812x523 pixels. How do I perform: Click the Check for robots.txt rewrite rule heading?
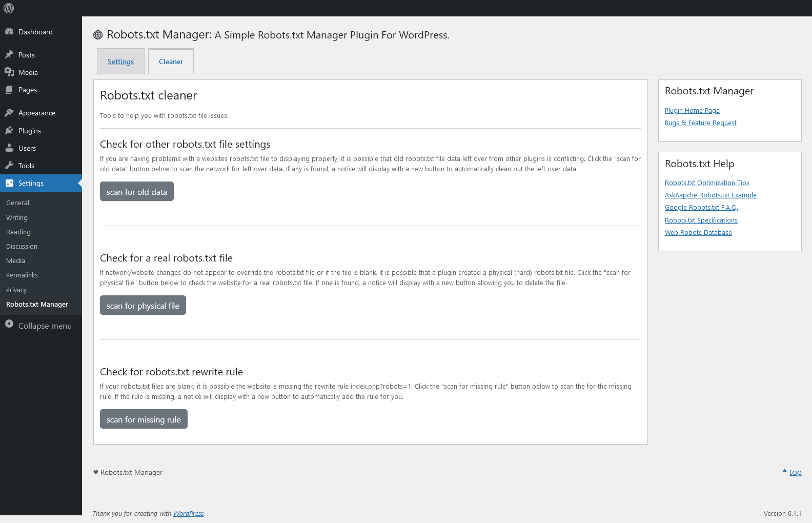pyautogui.click(x=171, y=372)
